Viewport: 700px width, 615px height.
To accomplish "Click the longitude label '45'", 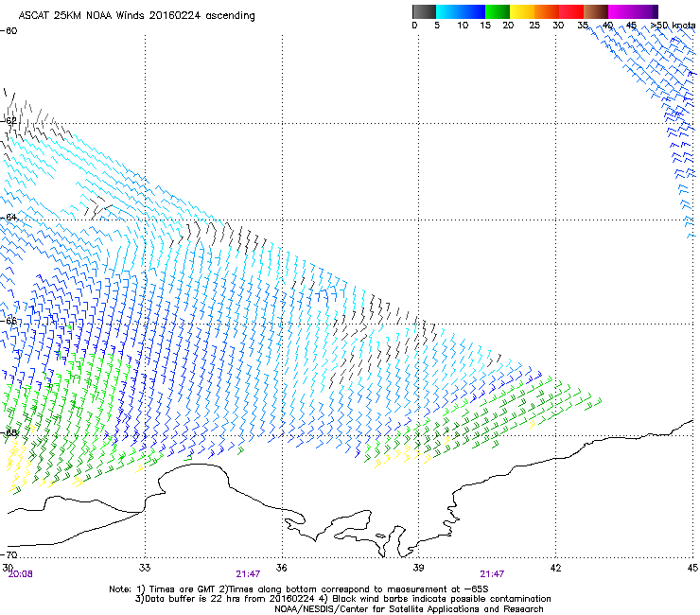I will (692, 568).
